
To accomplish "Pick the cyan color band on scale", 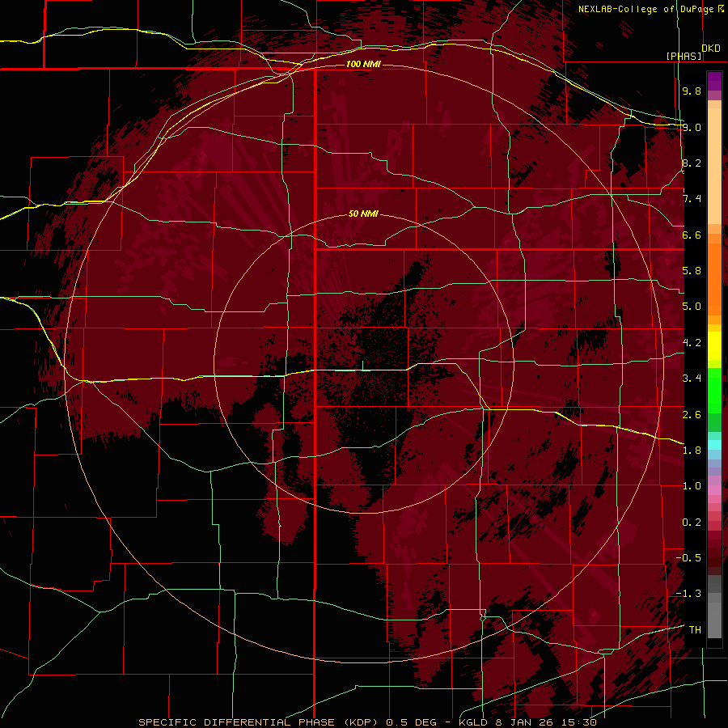I will [714, 445].
